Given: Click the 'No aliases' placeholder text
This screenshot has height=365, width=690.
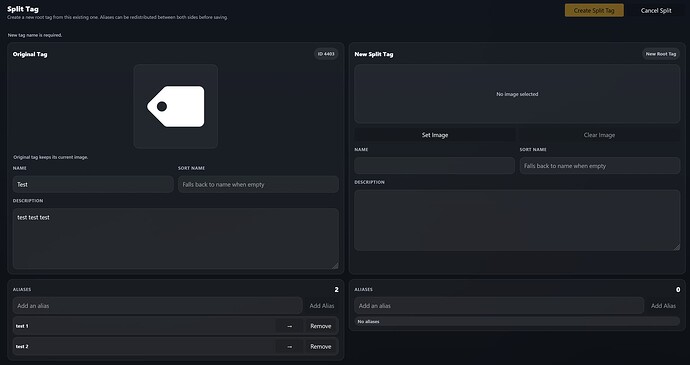Looking at the screenshot, I should click(368, 321).
